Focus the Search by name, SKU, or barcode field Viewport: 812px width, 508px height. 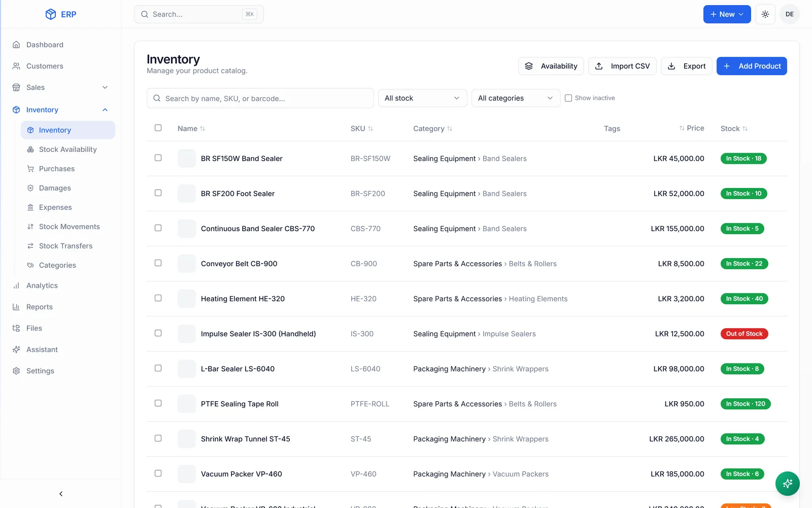[260, 98]
